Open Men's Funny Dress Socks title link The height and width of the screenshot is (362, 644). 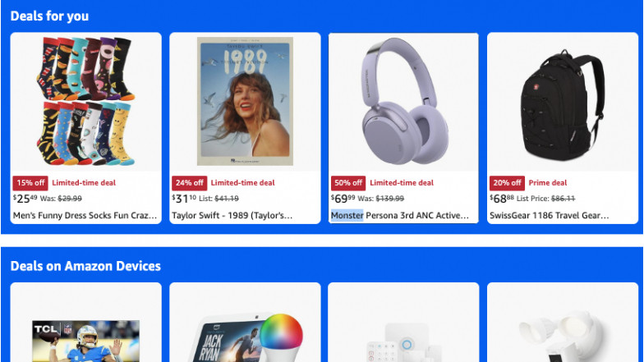(85, 215)
